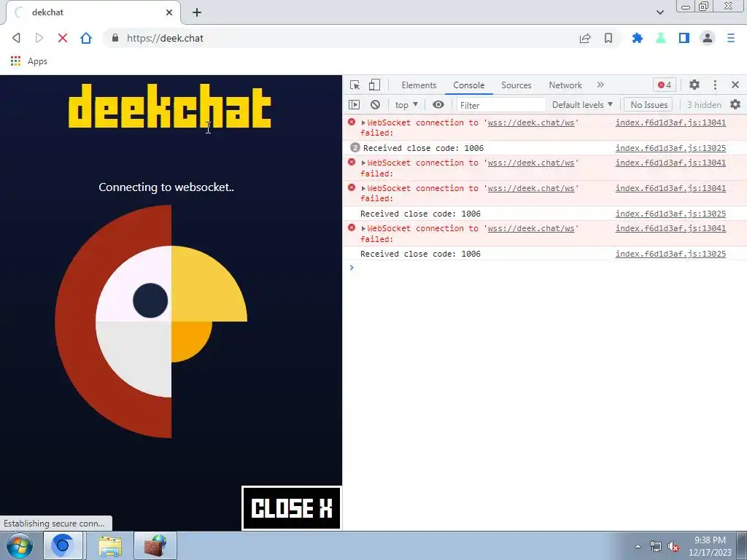Click the browser forward arrow

tap(39, 38)
